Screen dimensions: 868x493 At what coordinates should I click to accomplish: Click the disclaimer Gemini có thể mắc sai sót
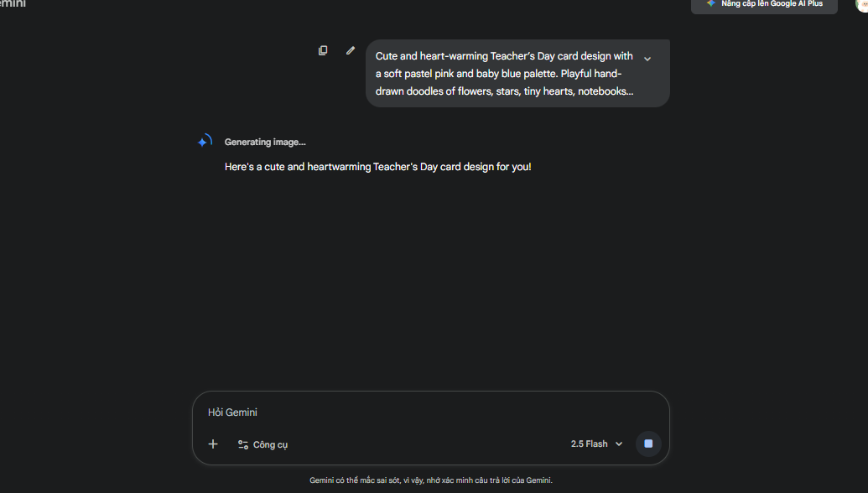(431, 480)
